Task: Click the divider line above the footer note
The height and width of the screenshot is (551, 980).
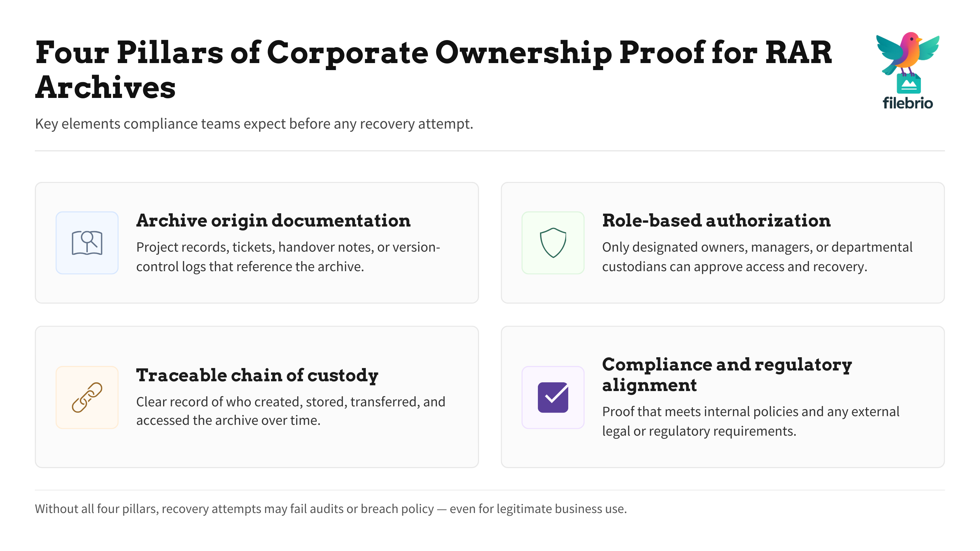Action: (x=489, y=490)
